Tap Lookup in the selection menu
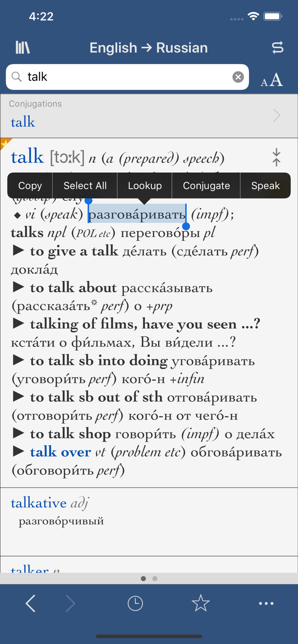This screenshot has height=644, width=298. tap(145, 186)
